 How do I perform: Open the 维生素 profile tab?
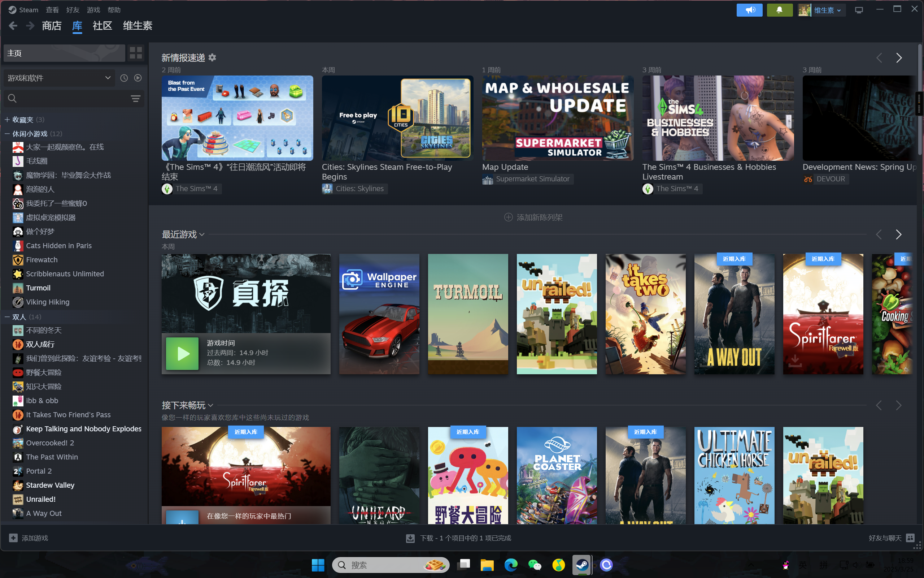coord(138,26)
